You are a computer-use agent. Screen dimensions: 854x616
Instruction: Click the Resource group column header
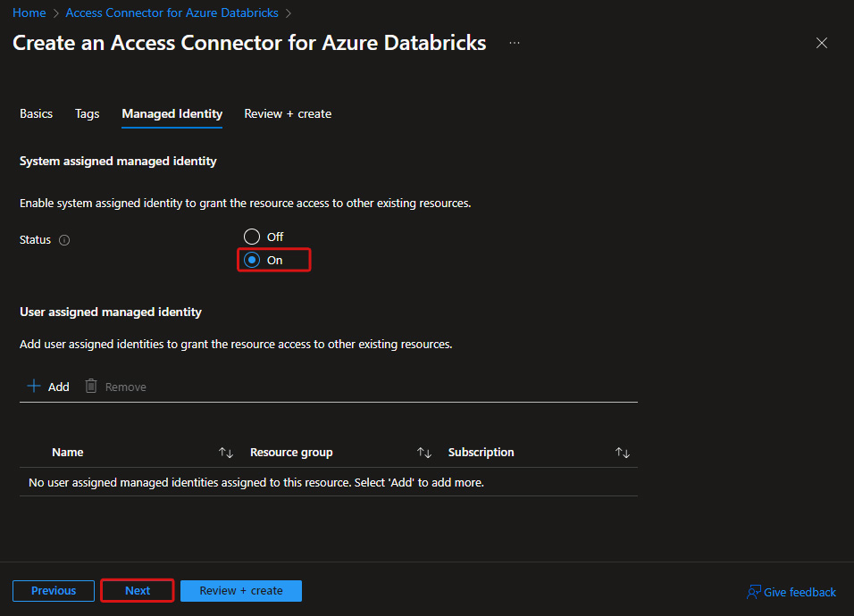pos(291,453)
